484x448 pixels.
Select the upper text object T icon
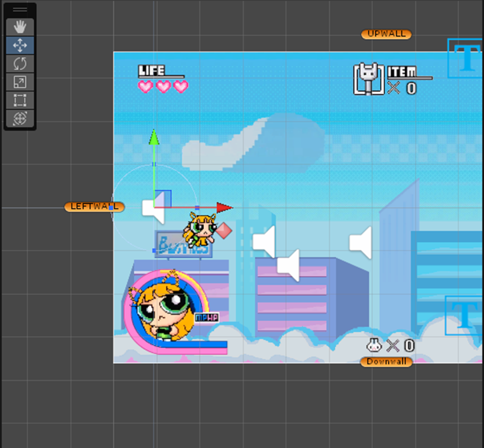click(464, 58)
